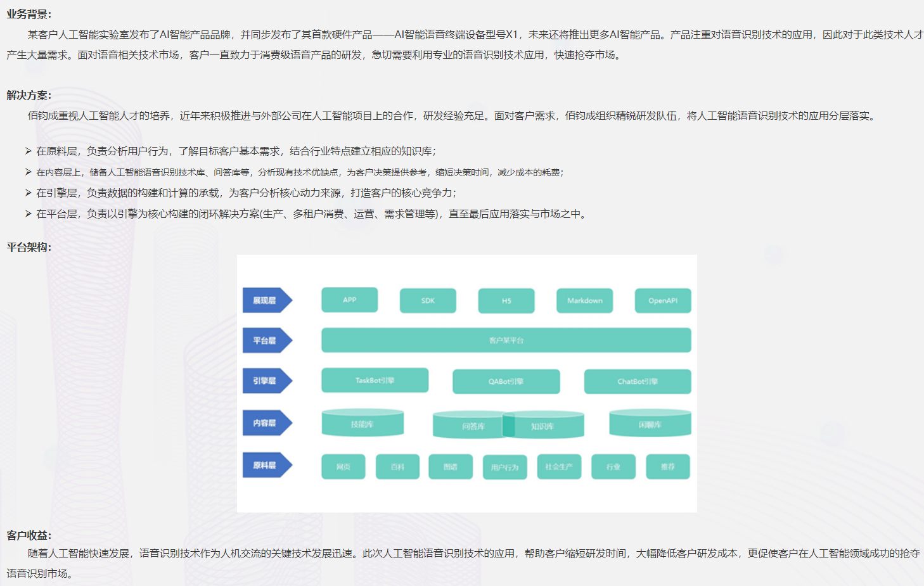Image resolution: width=924 pixels, height=586 pixels.
Task: Click the APP box in diagram
Action: [x=349, y=300]
